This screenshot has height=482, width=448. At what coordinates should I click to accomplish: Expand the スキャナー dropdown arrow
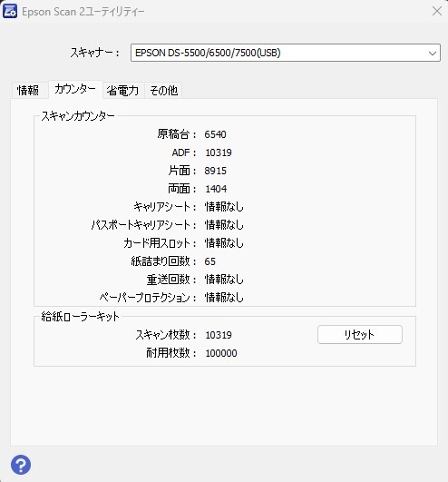coord(433,54)
